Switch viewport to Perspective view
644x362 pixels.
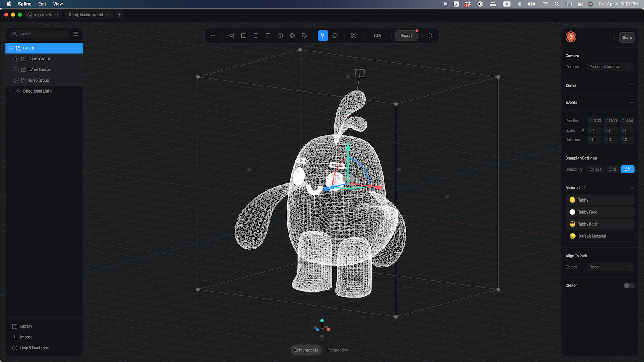tap(338, 350)
